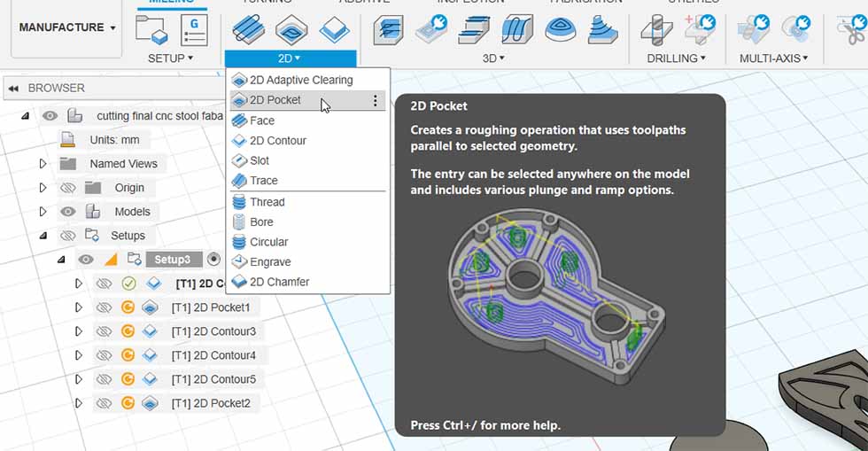Click the green checkmark status icon
Viewport: 868px width, 451px height.
point(128,284)
